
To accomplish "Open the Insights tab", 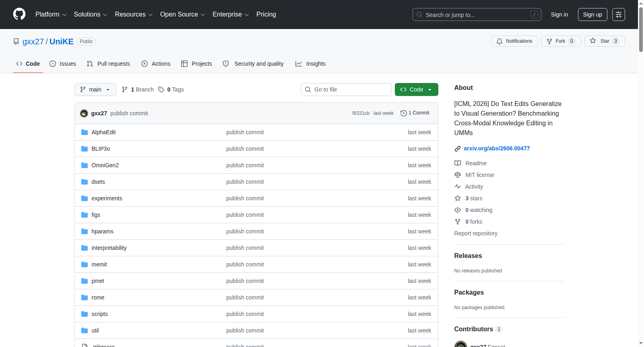I will pos(310,64).
